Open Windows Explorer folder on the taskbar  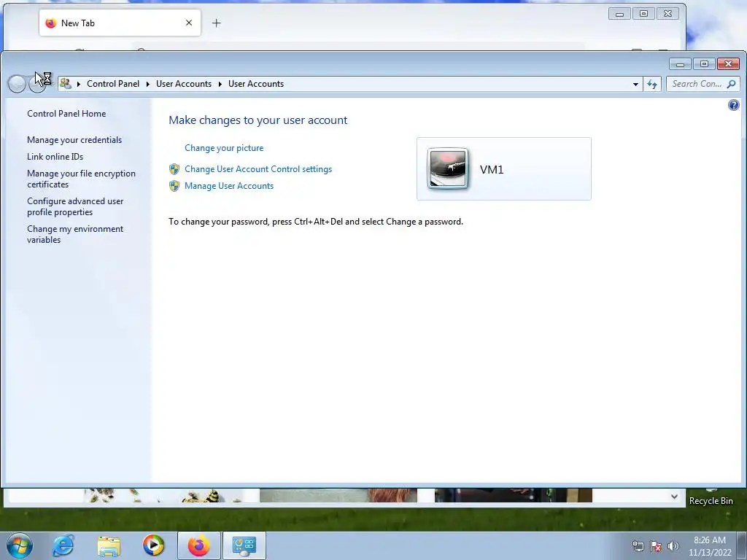point(109,545)
